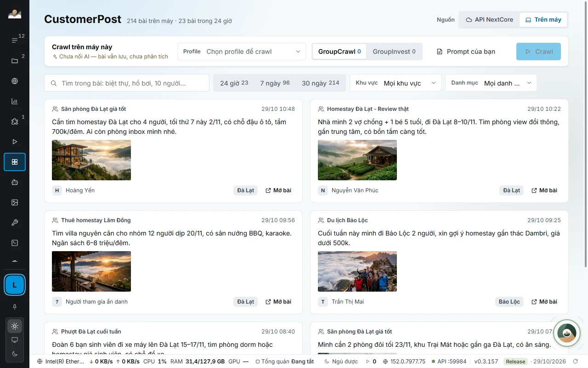Click the Crawl button

tap(538, 52)
